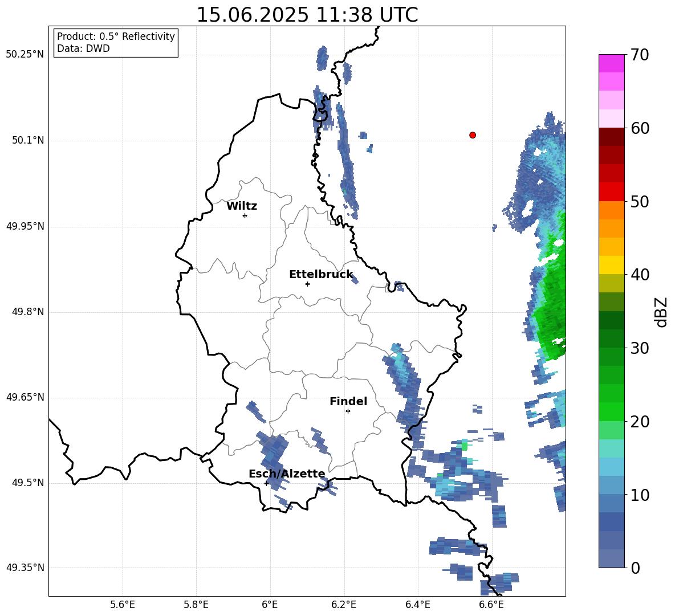Click the Findel station cross marker

348,411
